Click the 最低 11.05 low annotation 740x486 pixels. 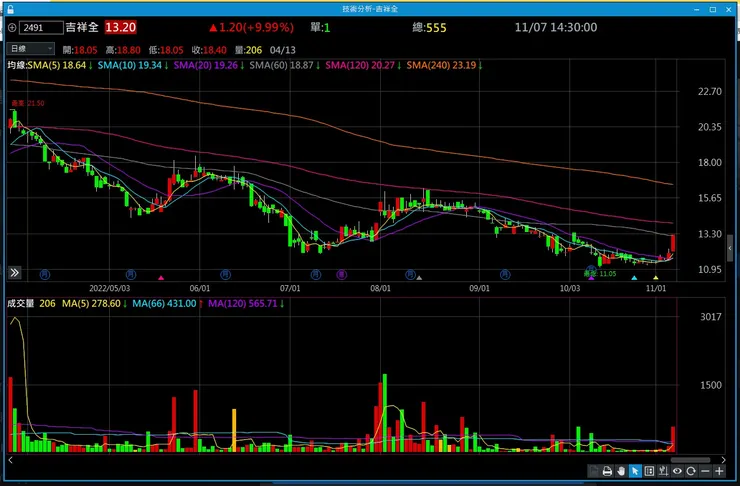pos(600,273)
